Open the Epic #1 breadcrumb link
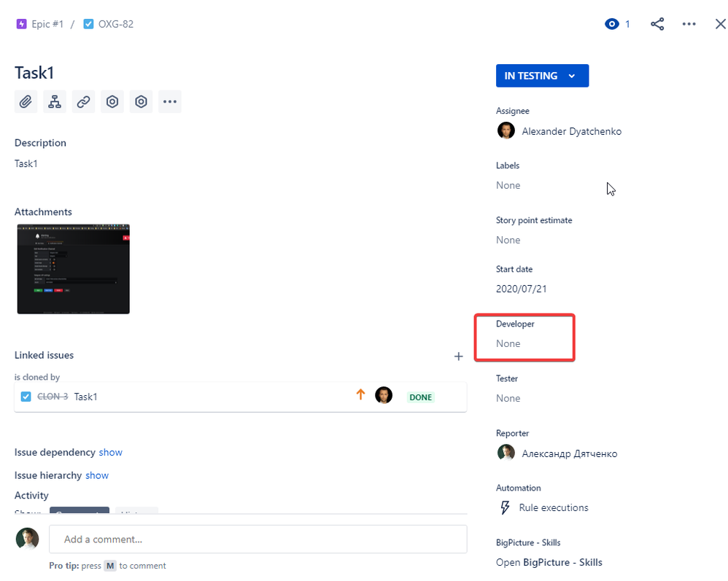Viewport: 728px width, 581px height. (47, 24)
